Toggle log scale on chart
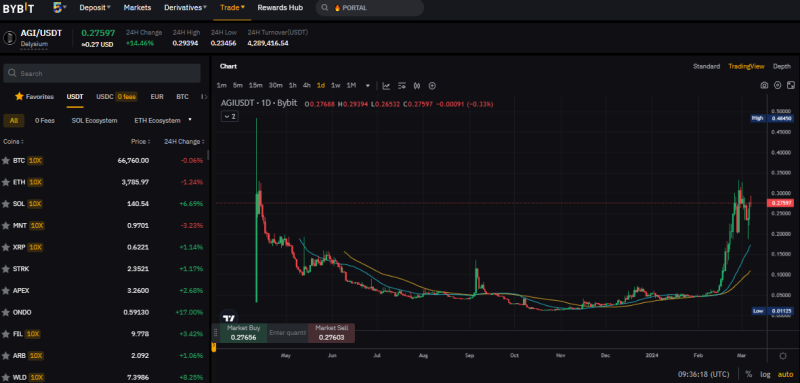800x383 pixels. point(765,374)
